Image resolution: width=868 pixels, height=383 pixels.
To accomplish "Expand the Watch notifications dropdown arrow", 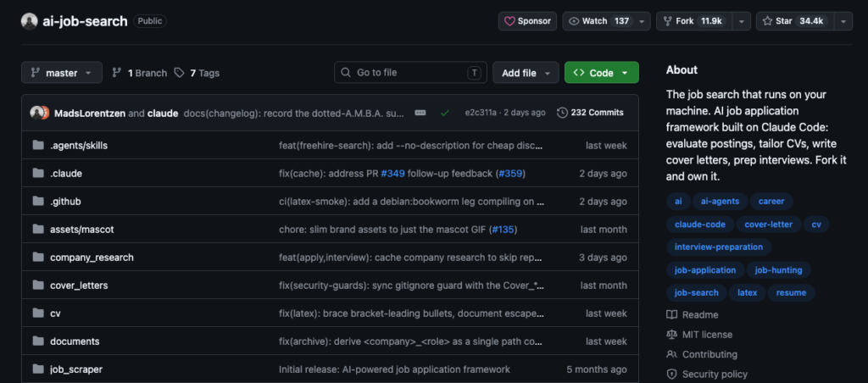I will pos(642,21).
